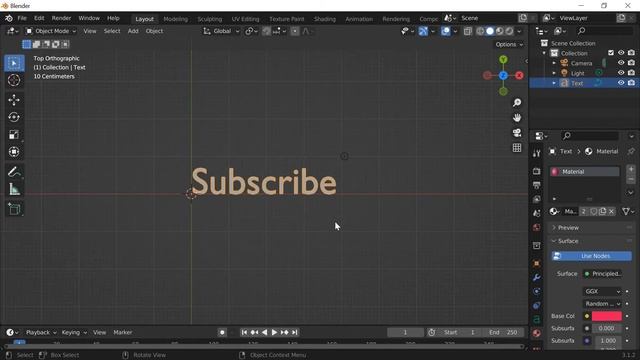Open the Edit menu

click(x=39, y=18)
